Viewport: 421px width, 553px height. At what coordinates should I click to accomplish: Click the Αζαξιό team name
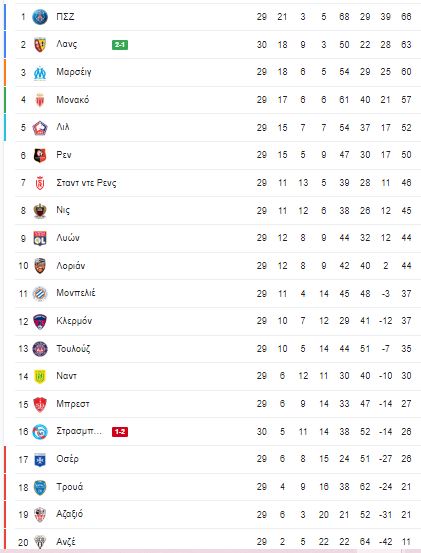[69, 514]
